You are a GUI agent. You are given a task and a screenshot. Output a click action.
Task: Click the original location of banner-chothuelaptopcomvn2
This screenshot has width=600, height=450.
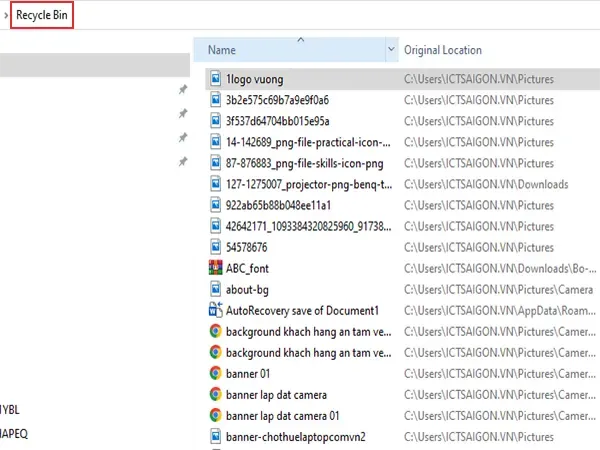point(479,437)
